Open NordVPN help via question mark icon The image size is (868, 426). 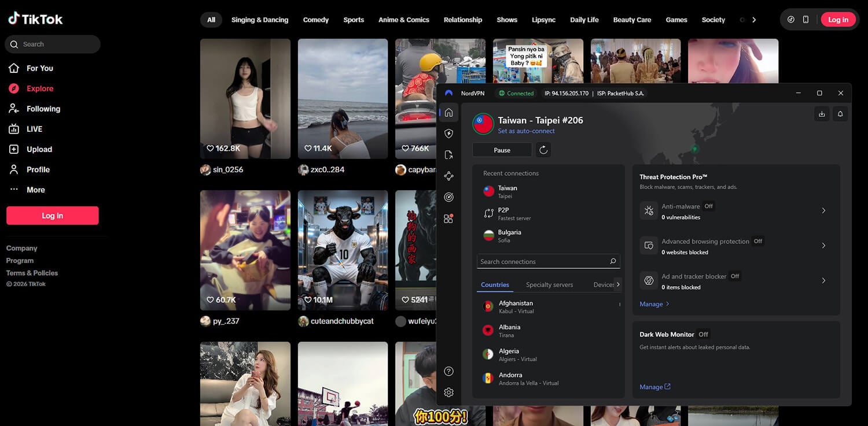448,371
